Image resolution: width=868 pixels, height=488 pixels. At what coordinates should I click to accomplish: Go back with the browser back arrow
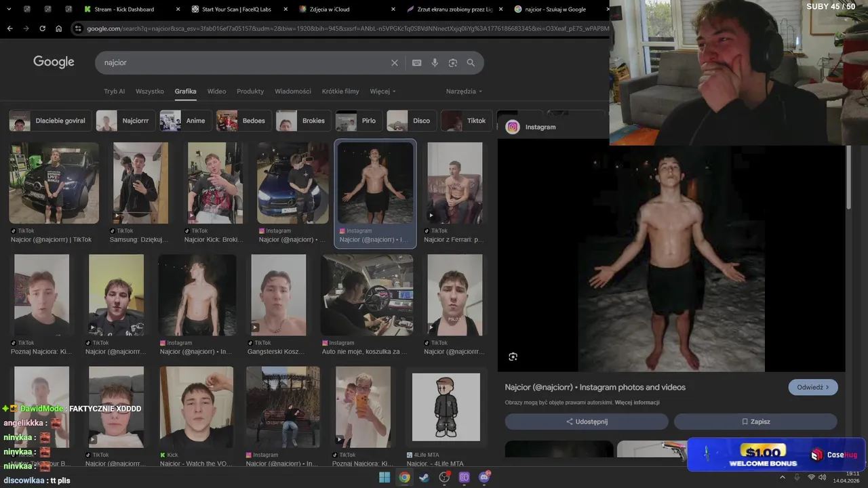coord(9,28)
